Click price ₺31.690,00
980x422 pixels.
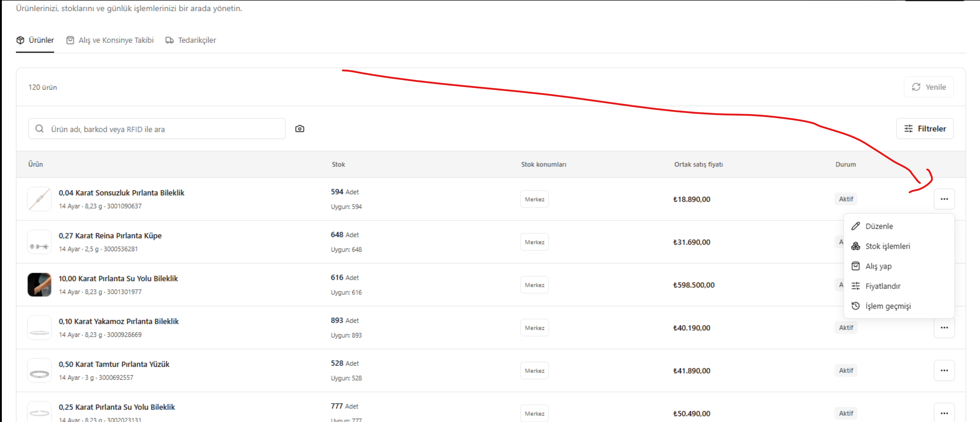pyautogui.click(x=691, y=242)
